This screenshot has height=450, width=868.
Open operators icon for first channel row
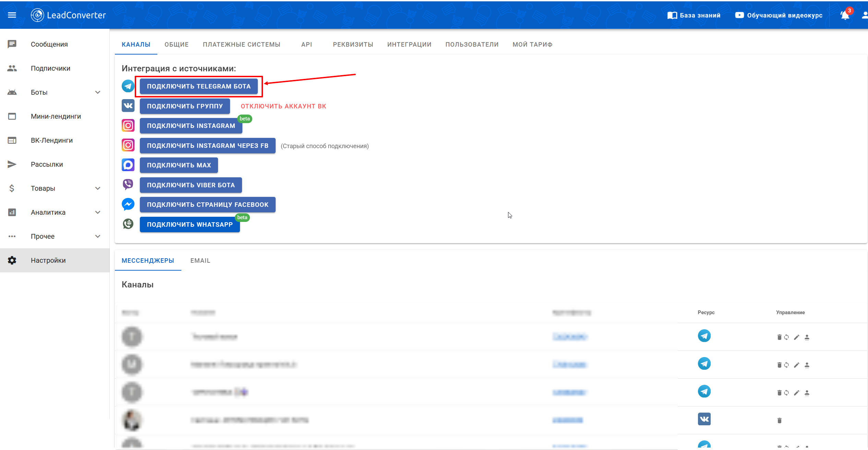coord(807,337)
